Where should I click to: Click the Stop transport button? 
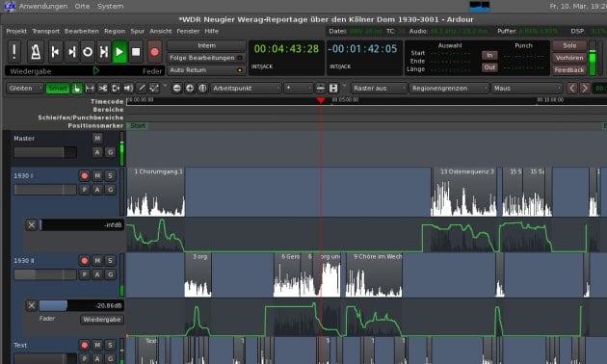click(136, 51)
